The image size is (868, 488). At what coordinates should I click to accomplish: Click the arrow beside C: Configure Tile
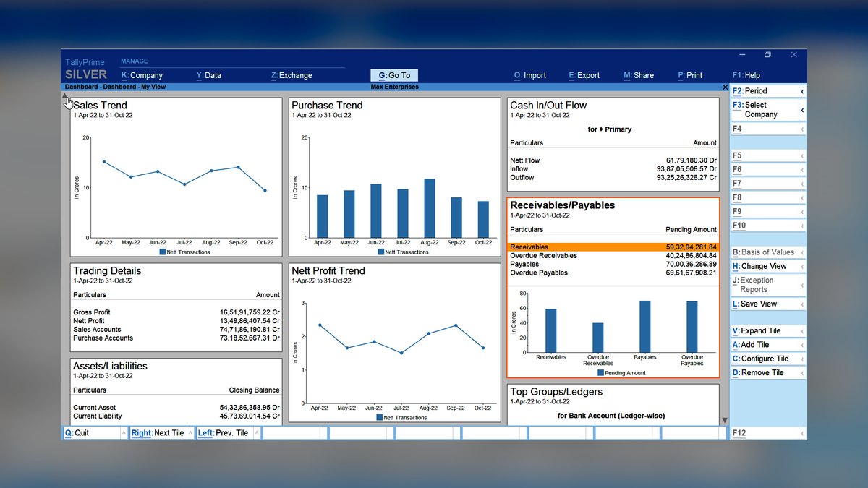coord(802,359)
